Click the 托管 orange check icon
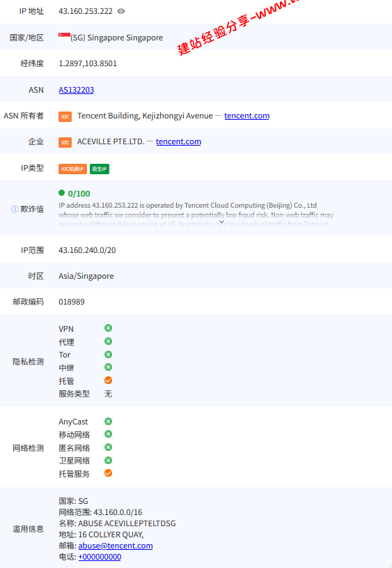The width and height of the screenshot is (392, 568). (108, 381)
